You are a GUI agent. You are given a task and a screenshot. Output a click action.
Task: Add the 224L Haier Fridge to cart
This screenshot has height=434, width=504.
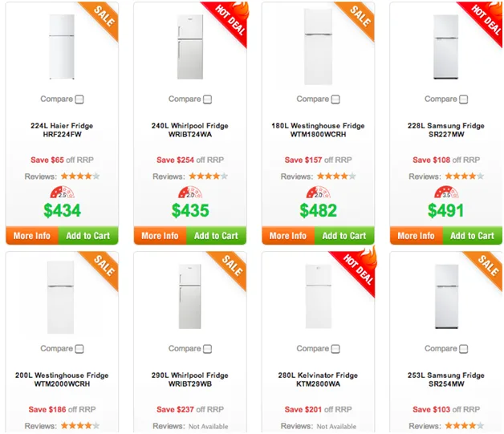click(x=87, y=236)
